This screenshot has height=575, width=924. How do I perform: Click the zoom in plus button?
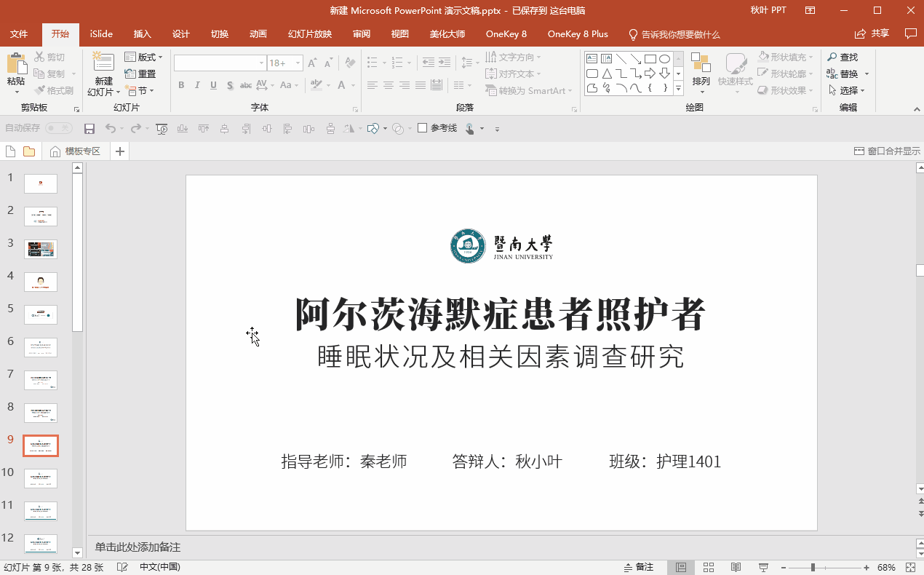(867, 567)
